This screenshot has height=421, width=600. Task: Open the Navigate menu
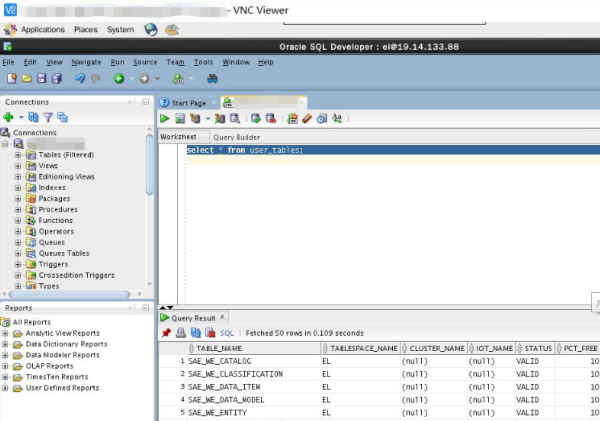click(x=86, y=62)
